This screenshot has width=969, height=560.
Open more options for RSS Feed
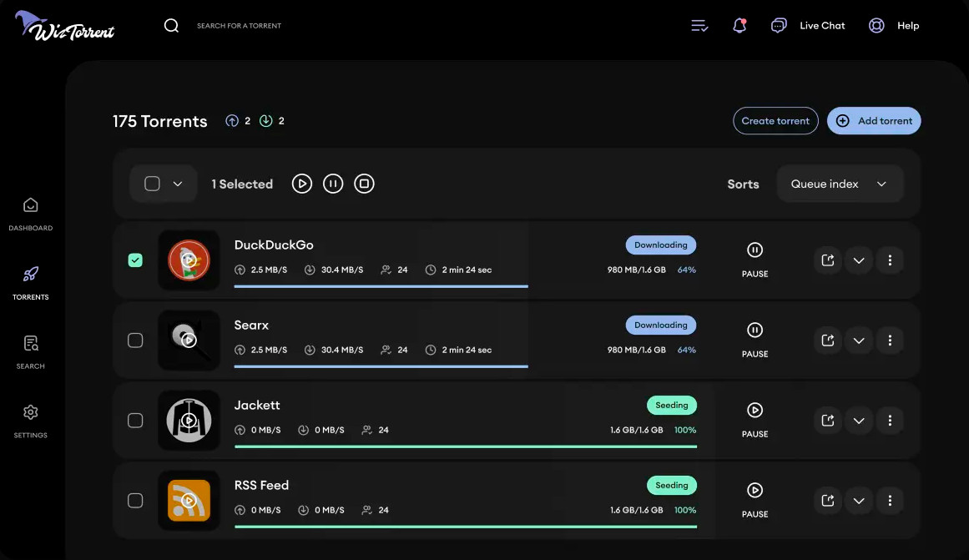pyautogui.click(x=890, y=500)
